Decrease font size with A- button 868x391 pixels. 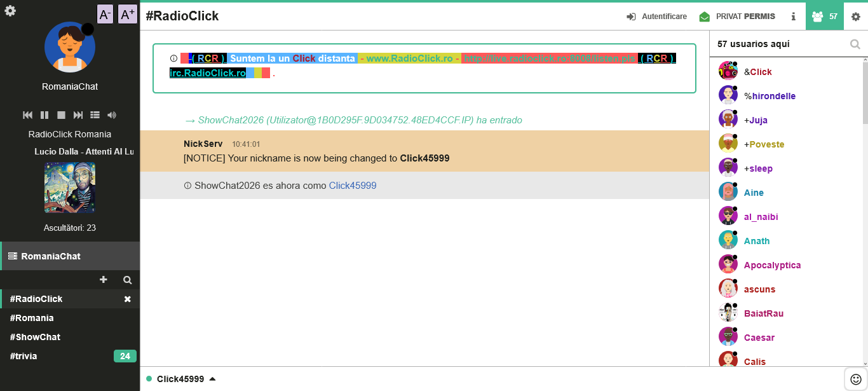(105, 14)
